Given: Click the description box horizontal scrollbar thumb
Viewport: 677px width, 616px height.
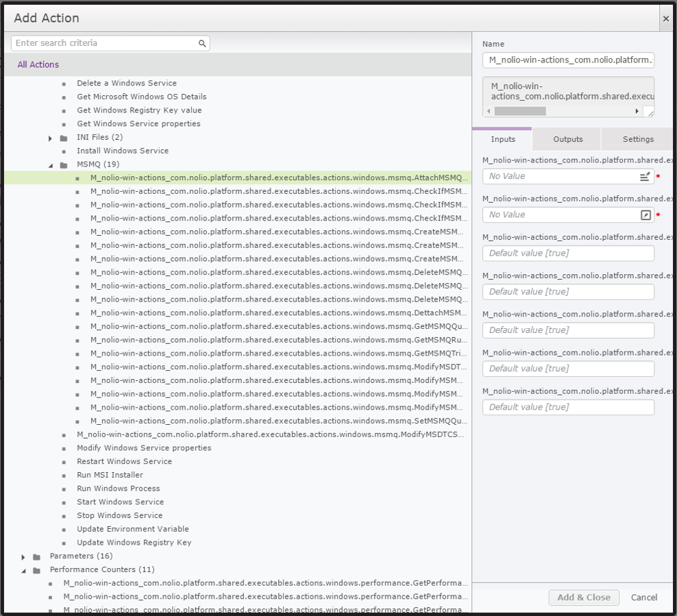Looking at the screenshot, I should [x=520, y=111].
